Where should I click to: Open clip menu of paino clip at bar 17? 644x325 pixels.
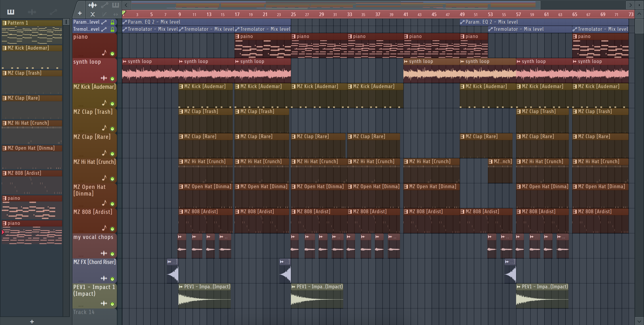pyautogui.click(x=237, y=36)
